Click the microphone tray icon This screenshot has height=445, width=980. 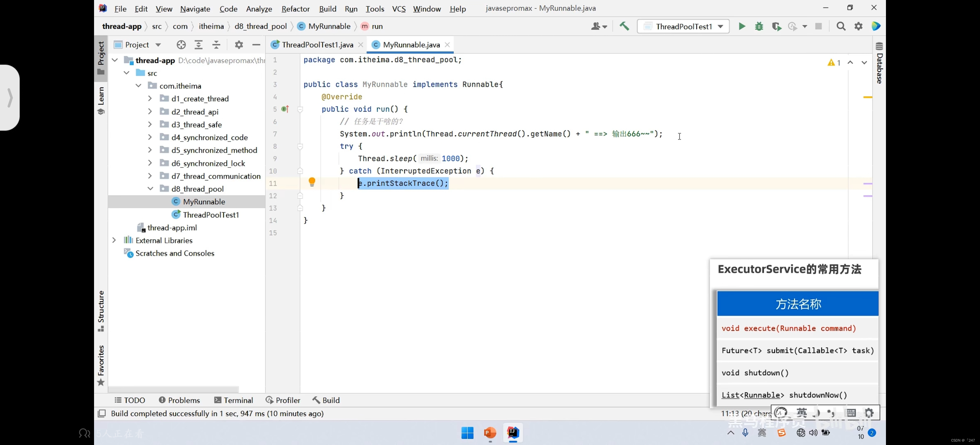pos(745,432)
